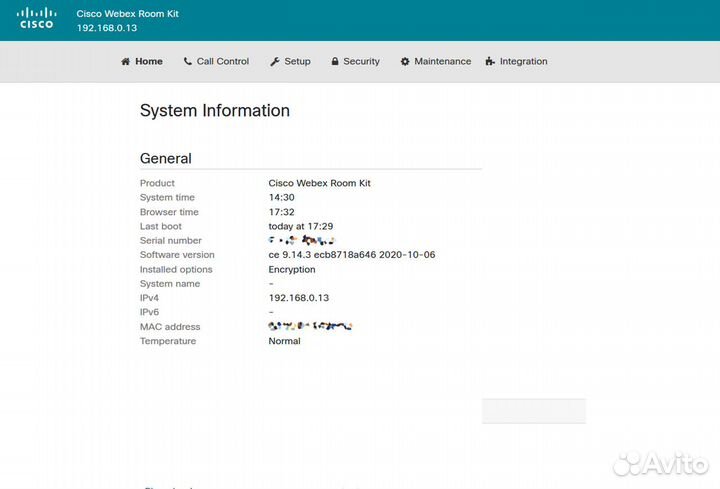Click the IP address 192.168.0.13 in header
This screenshot has height=489, width=720.
tap(107, 28)
